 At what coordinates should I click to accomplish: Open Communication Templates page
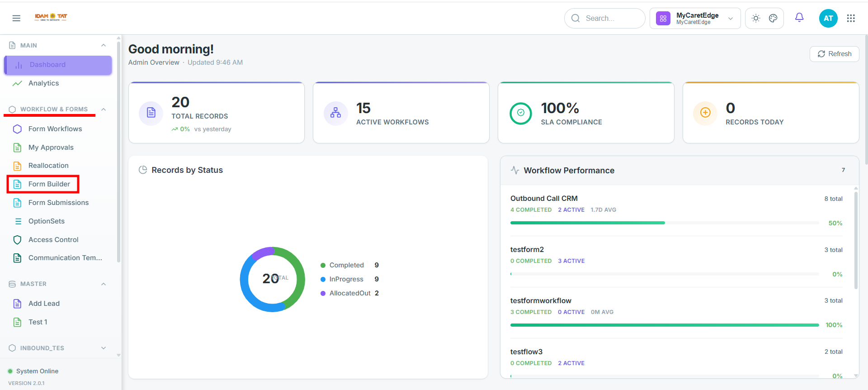[x=58, y=258]
